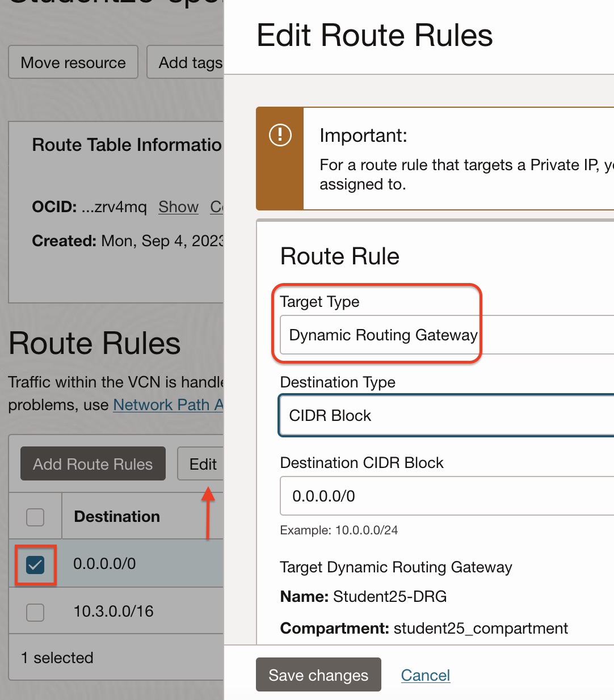
Task: Uncheck the 0.0.0.0/0 route rule checkbox
Action: click(35, 564)
